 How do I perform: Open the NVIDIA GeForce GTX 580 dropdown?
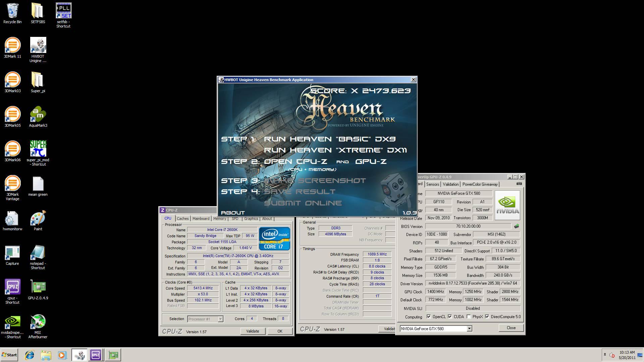pyautogui.click(x=469, y=329)
